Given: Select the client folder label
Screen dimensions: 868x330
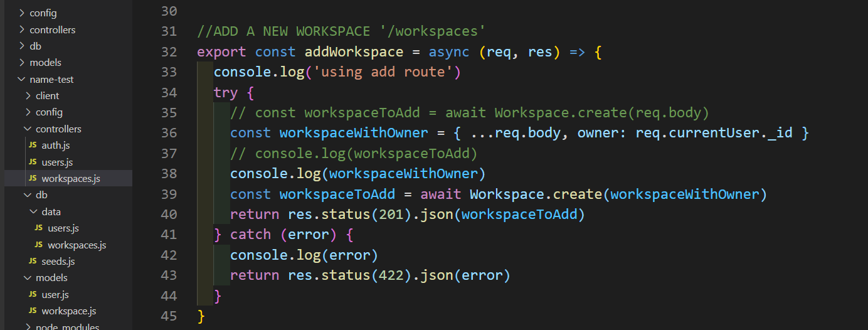Looking at the screenshot, I should pos(48,96).
